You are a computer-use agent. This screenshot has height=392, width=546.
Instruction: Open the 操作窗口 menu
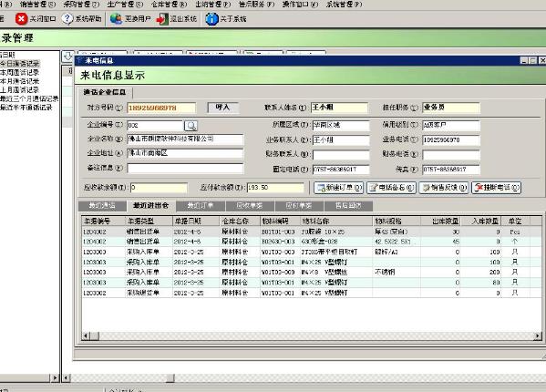tap(300, 5)
